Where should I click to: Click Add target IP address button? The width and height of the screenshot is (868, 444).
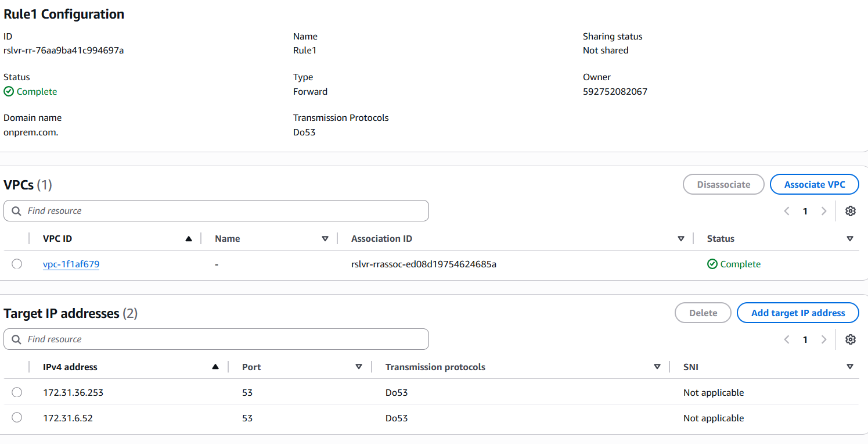pyautogui.click(x=798, y=313)
